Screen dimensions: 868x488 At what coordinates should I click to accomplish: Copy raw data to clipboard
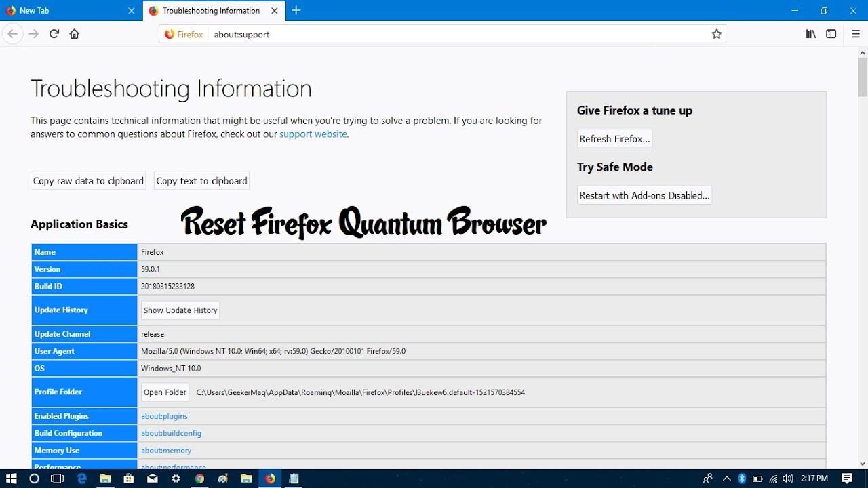pyautogui.click(x=88, y=181)
